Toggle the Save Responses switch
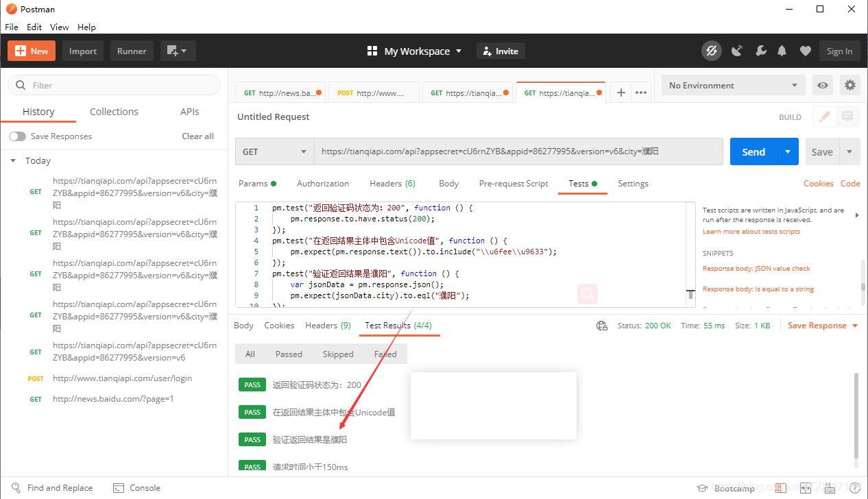The width and height of the screenshot is (868, 499). click(x=17, y=136)
